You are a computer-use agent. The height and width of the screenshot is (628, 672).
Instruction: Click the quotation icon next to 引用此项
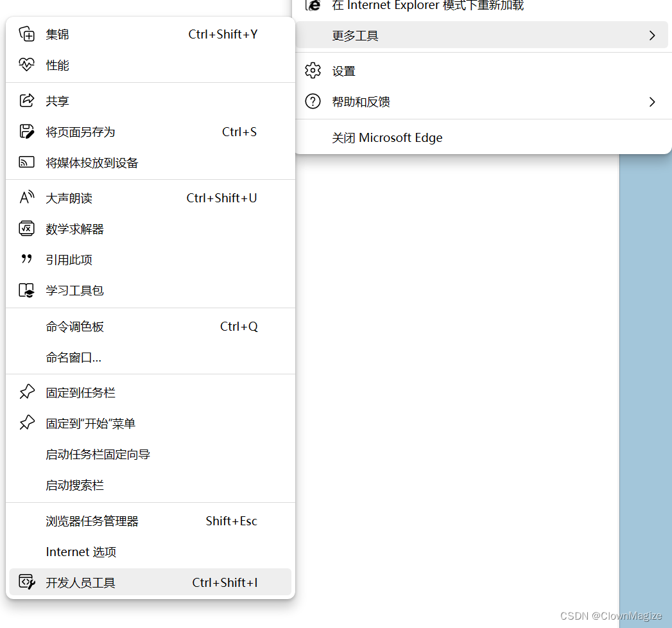point(26,259)
